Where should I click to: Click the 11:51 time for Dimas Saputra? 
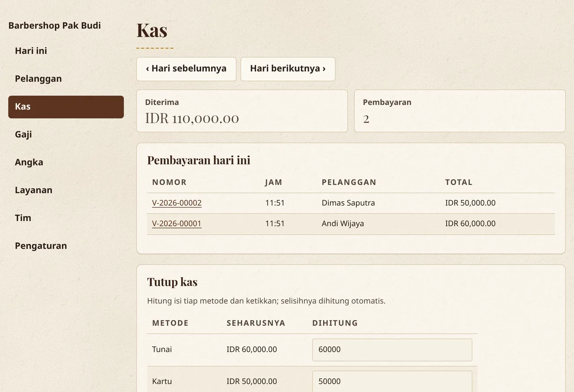point(275,203)
